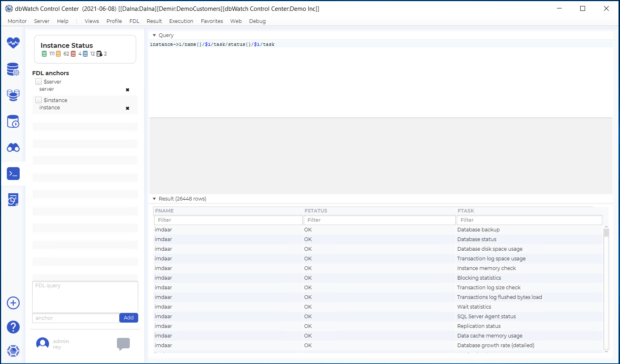Tick the $instance anchor checkbox

click(39, 100)
